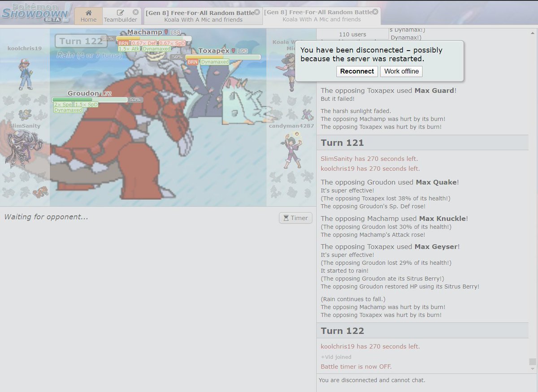Click the female gender symbol beside Machamp
Image resolution: width=538 pixels, height=392 pixels.
pos(166,32)
